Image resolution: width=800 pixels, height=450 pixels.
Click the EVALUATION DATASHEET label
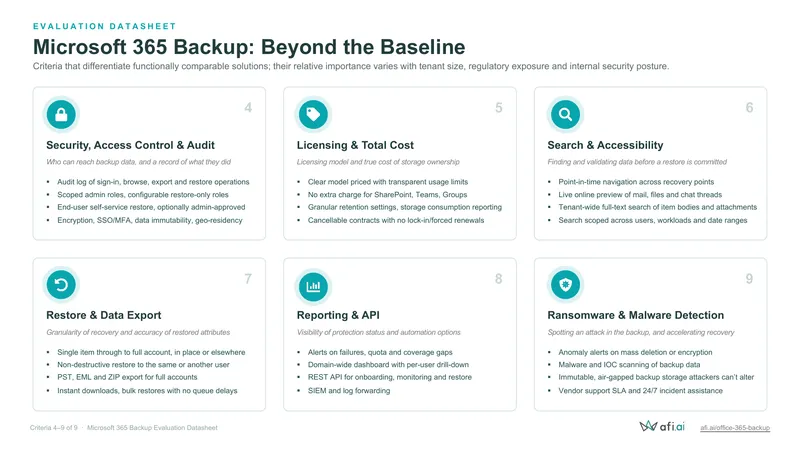coord(105,26)
